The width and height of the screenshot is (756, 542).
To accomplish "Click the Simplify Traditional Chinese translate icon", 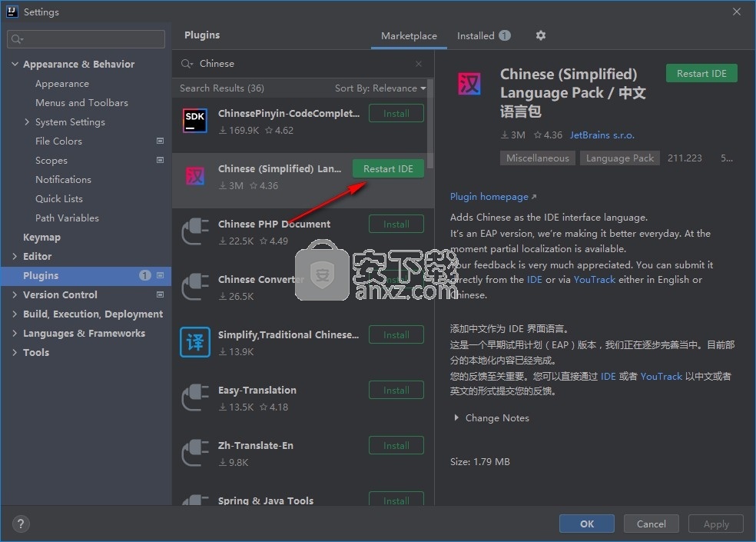I will (x=195, y=342).
